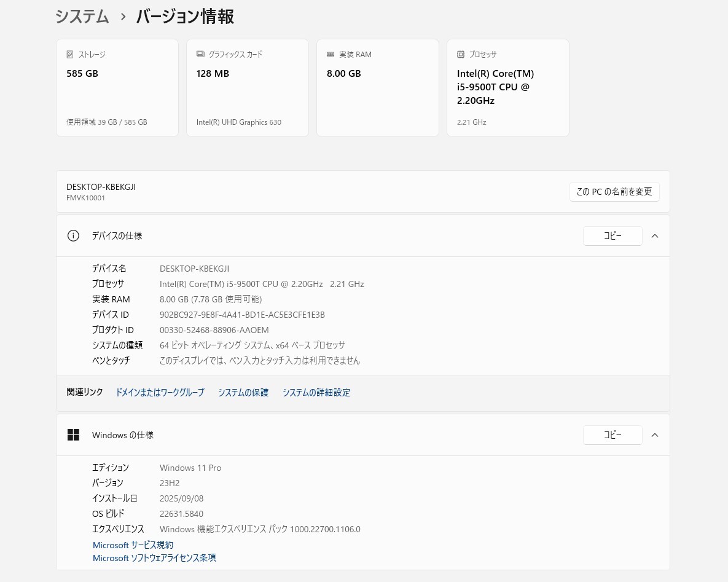This screenshot has width=728, height=582.
Task: Click the info icon beside デバイスの仕様
Action: (73, 235)
